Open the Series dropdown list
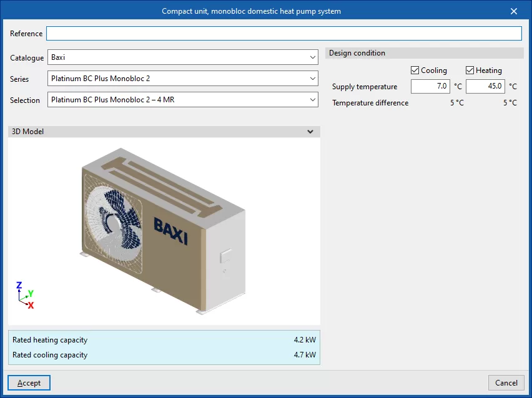The height and width of the screenshot is (398, 532). (182, 79)
